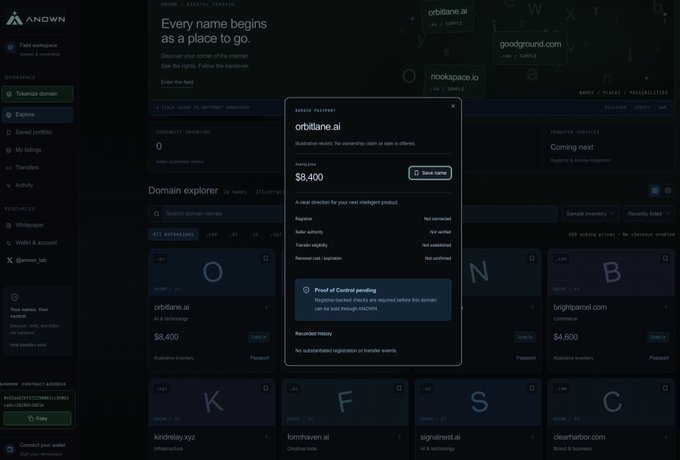Open Wallet & account
Screen dimensions: 680x460
37,243
